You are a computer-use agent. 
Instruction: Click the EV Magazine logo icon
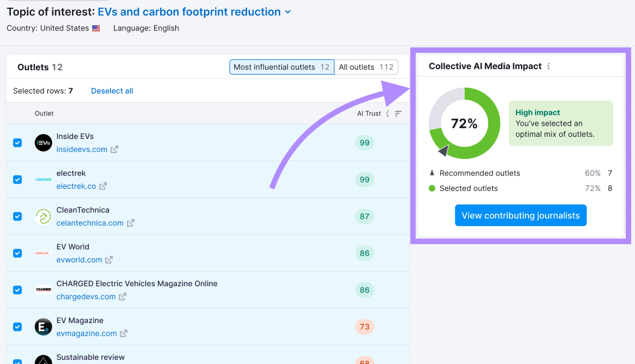[43, 327]
